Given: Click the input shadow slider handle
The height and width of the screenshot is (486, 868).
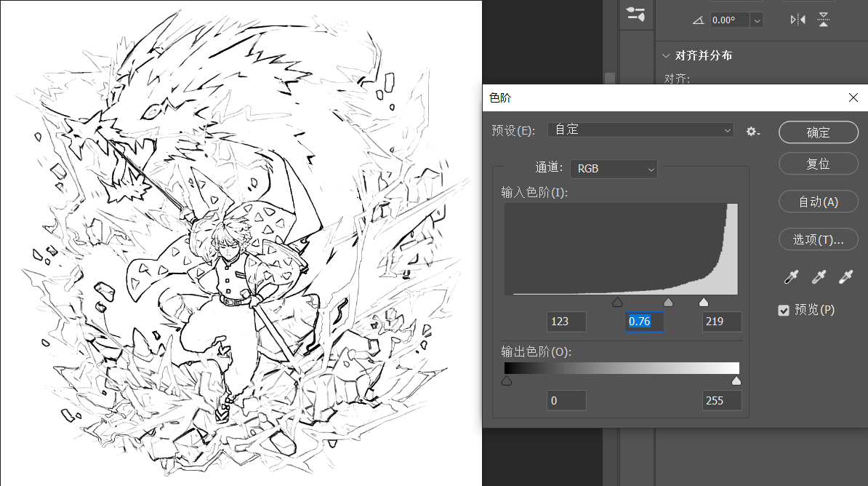Looking at the screenshot, I should click(617, 302).
